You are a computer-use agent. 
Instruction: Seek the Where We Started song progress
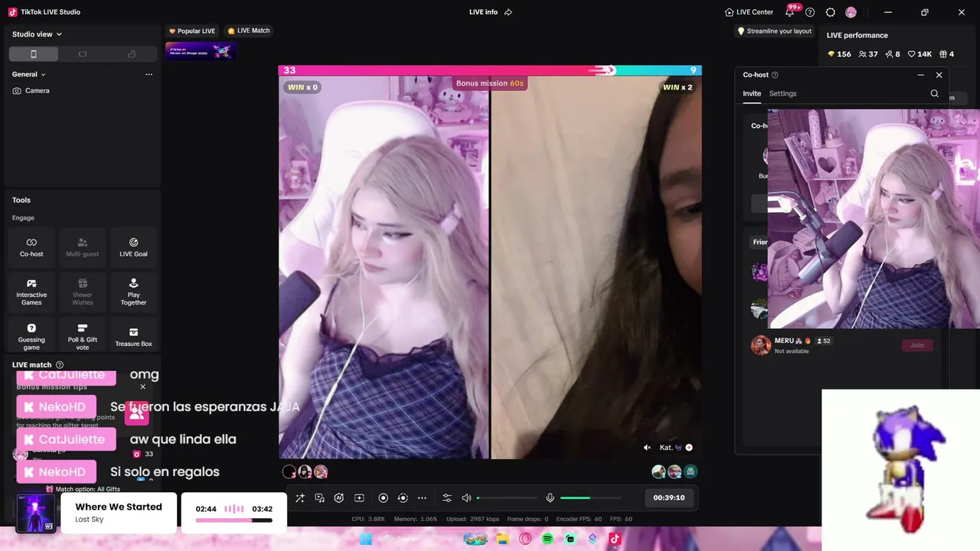(x=234, y=520)
